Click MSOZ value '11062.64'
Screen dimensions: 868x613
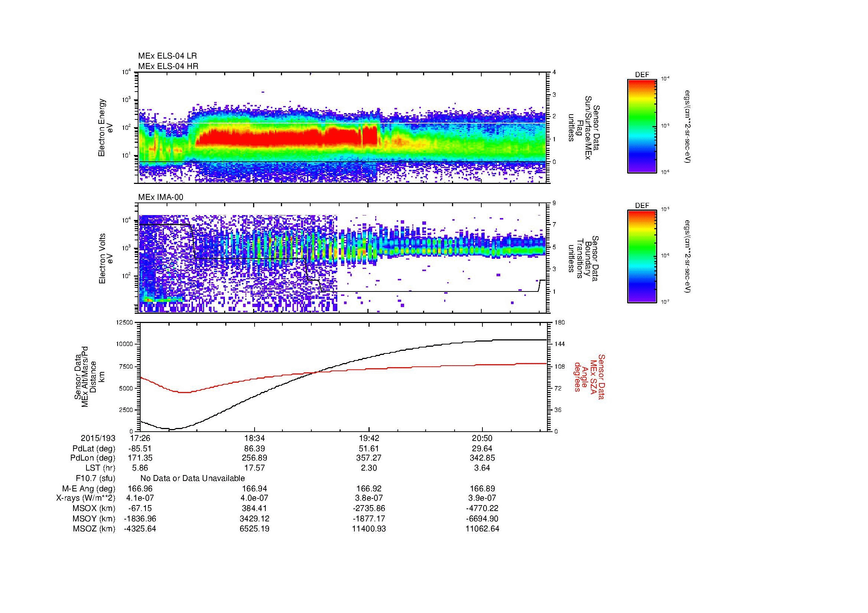coord(482,529)
